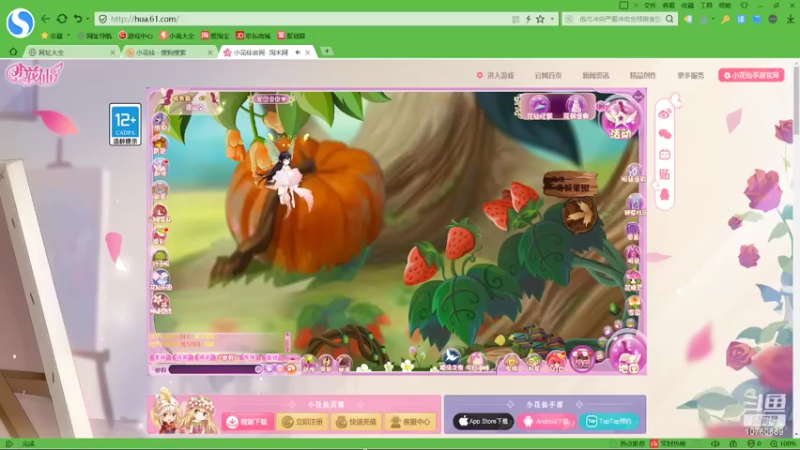Click the key password-manager icon
This screenshot has width=800, height=450.
(725, 19)
